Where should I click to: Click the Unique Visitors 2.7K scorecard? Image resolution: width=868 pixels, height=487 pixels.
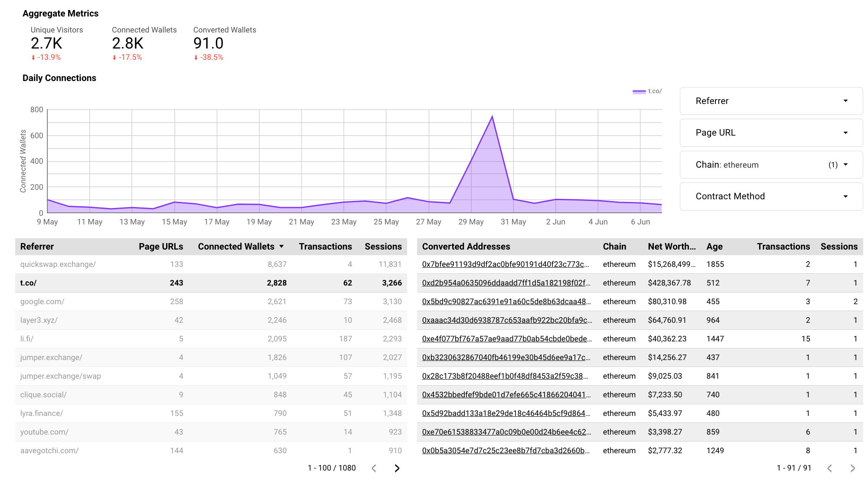coord(47,43)
